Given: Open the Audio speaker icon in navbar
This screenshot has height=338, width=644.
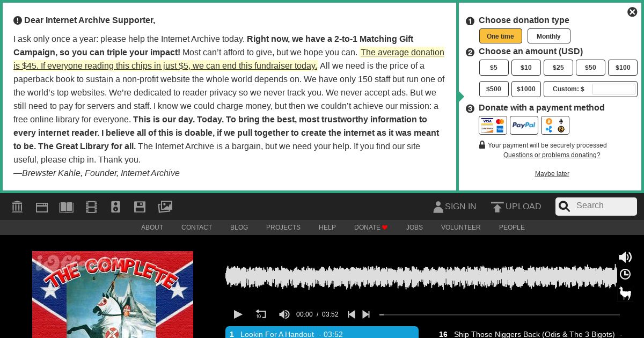Looking at the screenshot, I should 115,207.
